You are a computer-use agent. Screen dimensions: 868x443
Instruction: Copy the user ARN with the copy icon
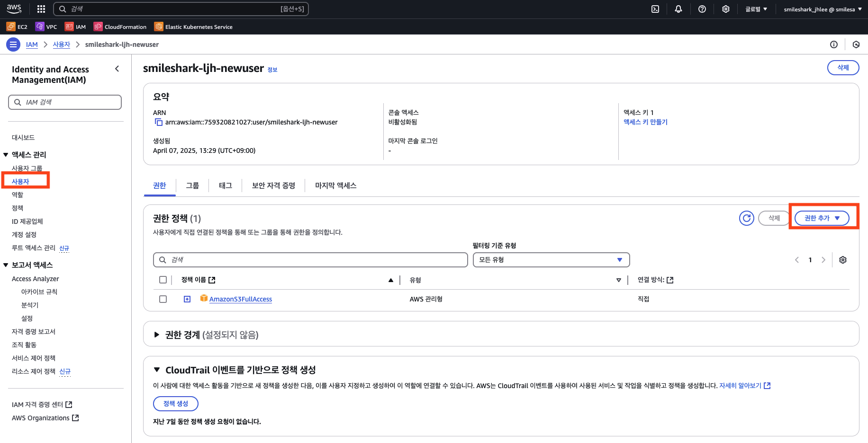(x=159, y=122)
